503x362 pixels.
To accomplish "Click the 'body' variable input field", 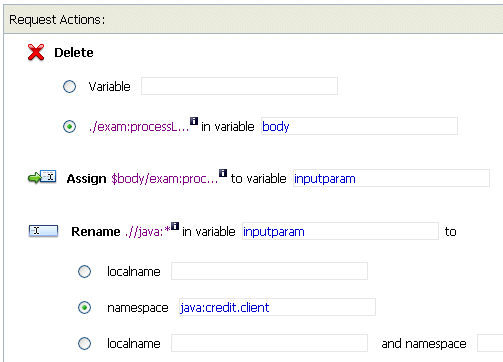I will [359, 126].
